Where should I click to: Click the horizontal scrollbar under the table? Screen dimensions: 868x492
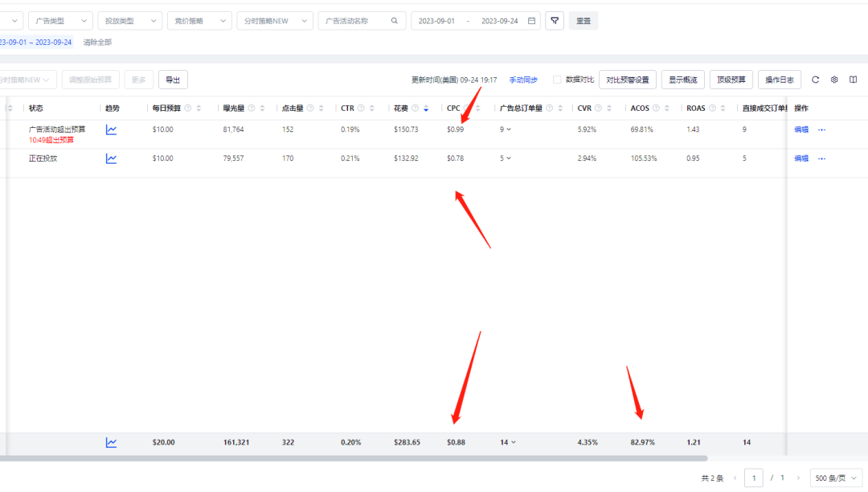click(x=362, y=458)
